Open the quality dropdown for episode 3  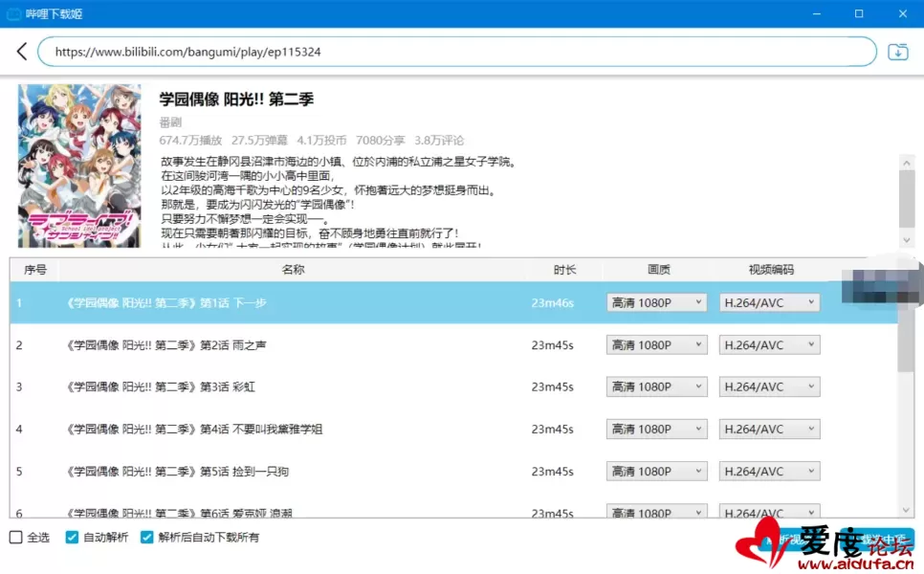656,386
